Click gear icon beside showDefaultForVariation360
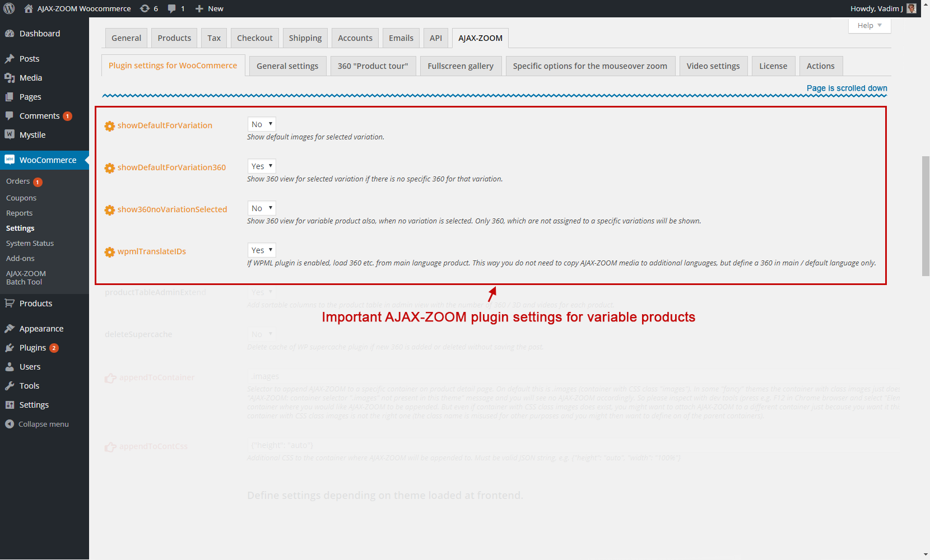Screen dimensions: 930x560 110,168
